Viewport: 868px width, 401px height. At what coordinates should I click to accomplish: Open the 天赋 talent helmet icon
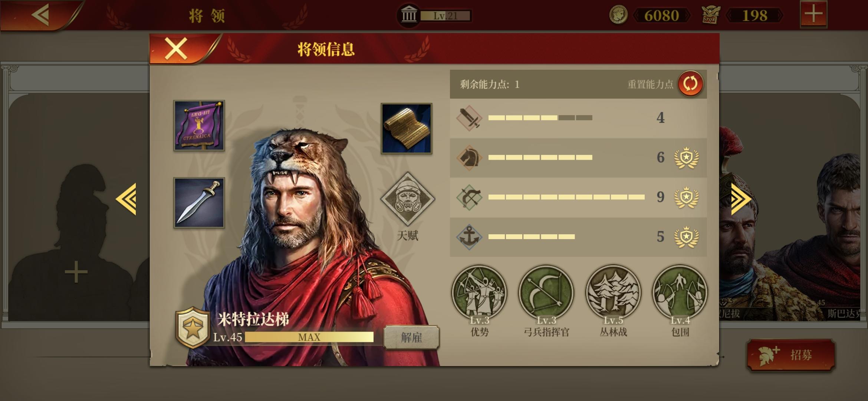pyautogui.click(x=407, y=199)
